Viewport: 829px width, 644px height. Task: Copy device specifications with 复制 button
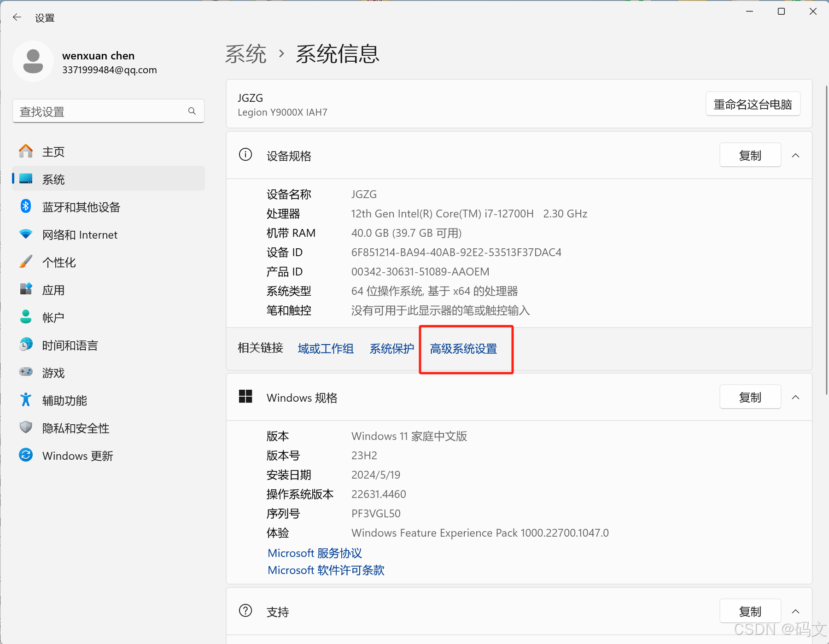coord(750,155)
